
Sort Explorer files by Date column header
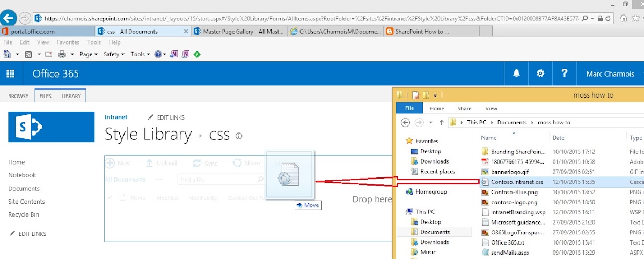pyautogui.click(x=559, y=138)
